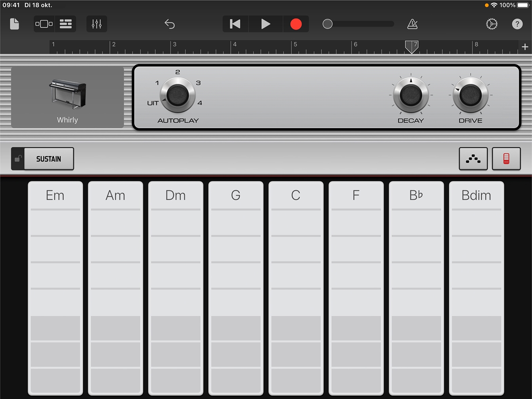
Task: Switch to instrument browser view
Action: coord(44,24)
